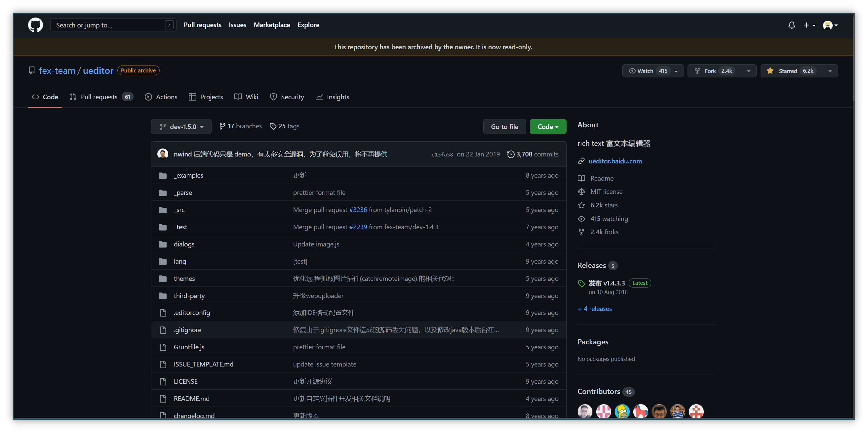The width and height of the screenshot is (868, 433).
Task: View the 3,708 commits history
Action: point(533,154)
